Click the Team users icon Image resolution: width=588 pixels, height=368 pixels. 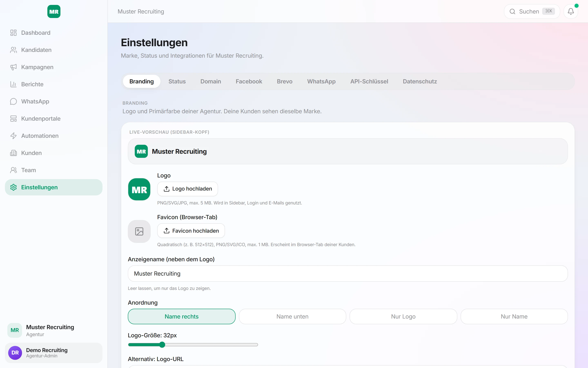(x=13, y=170)
